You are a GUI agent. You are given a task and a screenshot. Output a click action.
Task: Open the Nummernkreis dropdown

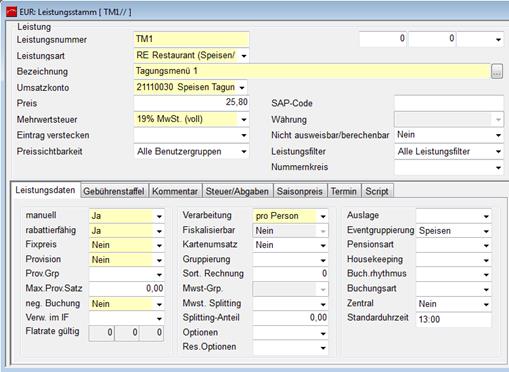[x=498, y=167]
